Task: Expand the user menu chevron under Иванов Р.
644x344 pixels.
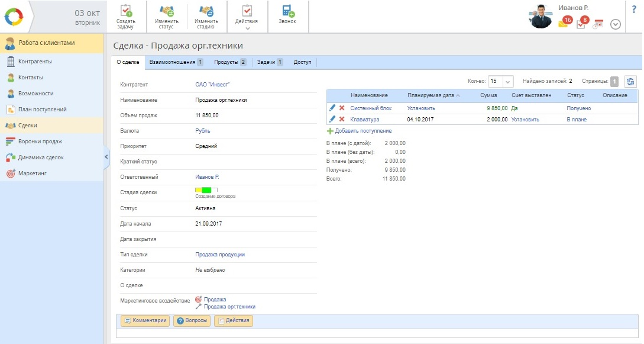Action: (615, 24)
